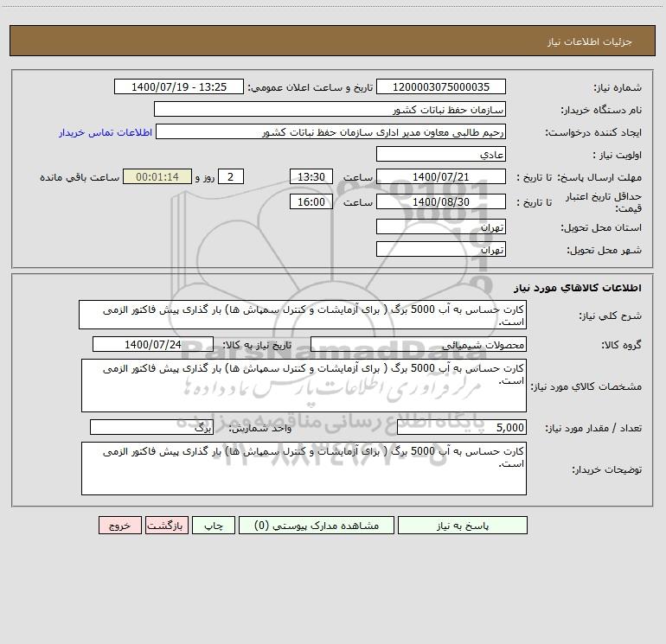Click the توضیحات خریدار text area
The image size is (666, 644).
point(303,468)
